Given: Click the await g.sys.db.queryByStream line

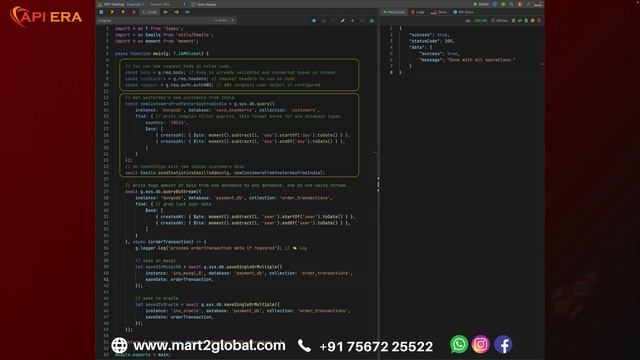Looking at the screenshot, I should (x=163, y=191).
